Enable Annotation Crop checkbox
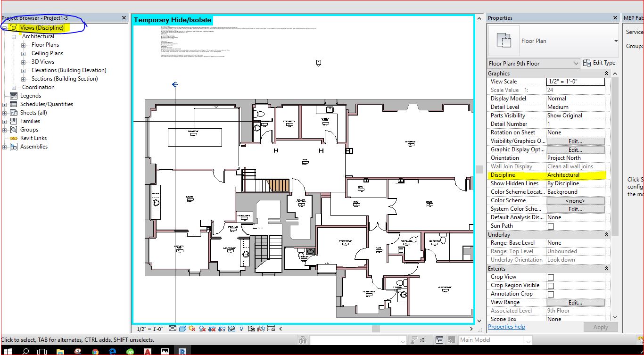644x355 pixels. coord(551,294)
